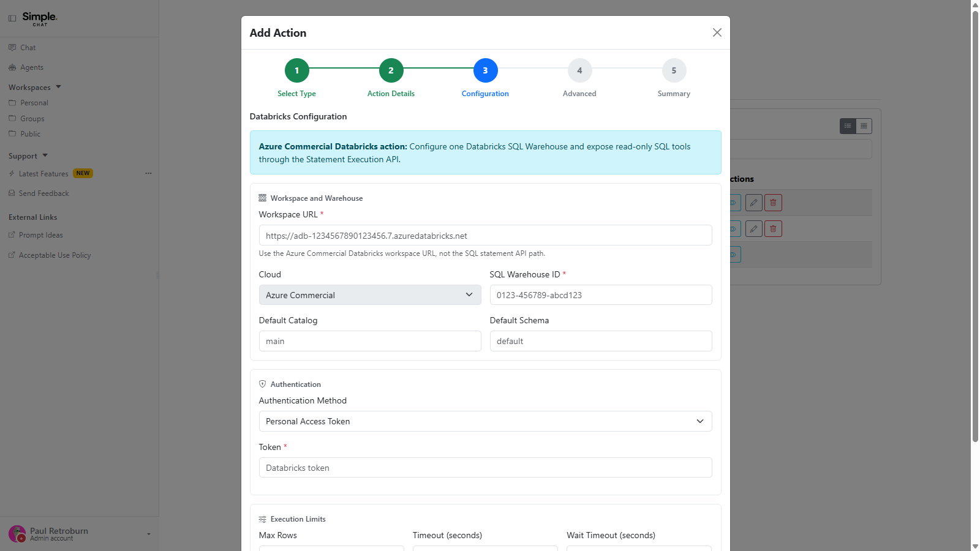Click the Simple Chat logo
980x551 pixels.
(39, 18)
